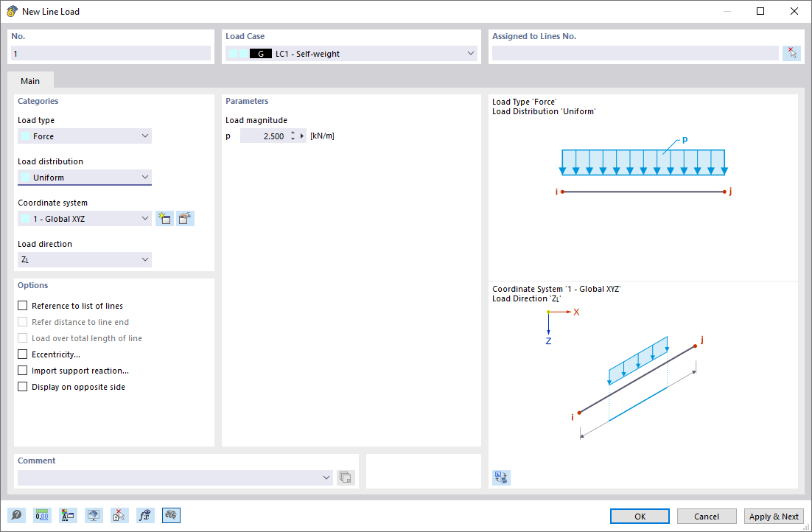Click the Cancel button
Screen dimensions: 812x532
pyautogui.click(x=707, y=516)
